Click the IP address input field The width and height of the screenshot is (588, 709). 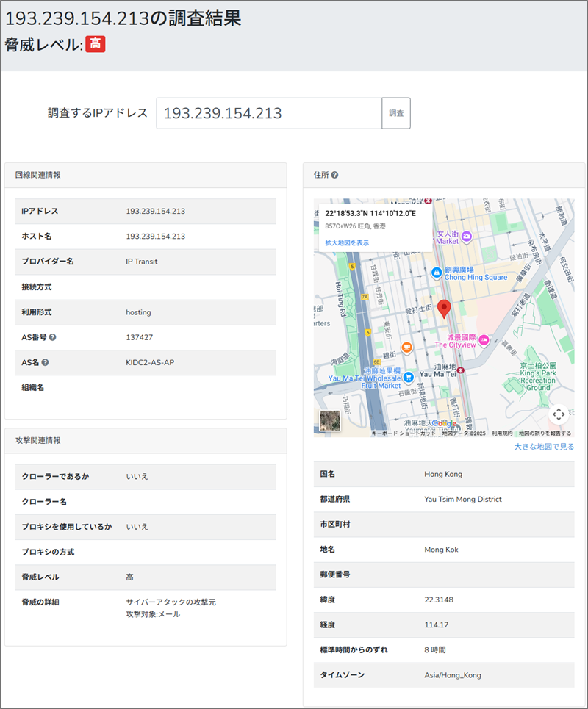[x=268, y=113]
